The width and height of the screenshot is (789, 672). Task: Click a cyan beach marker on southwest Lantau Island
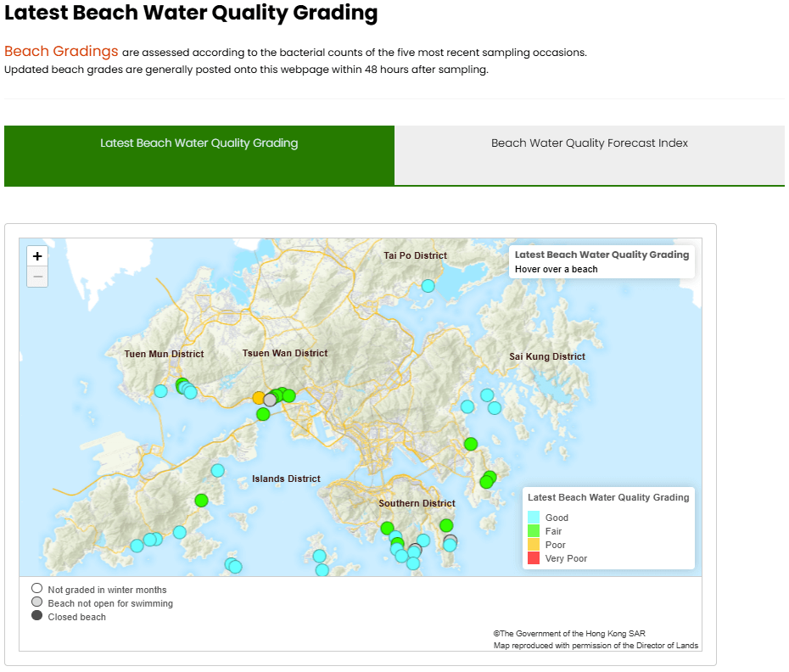click(136, 544)
